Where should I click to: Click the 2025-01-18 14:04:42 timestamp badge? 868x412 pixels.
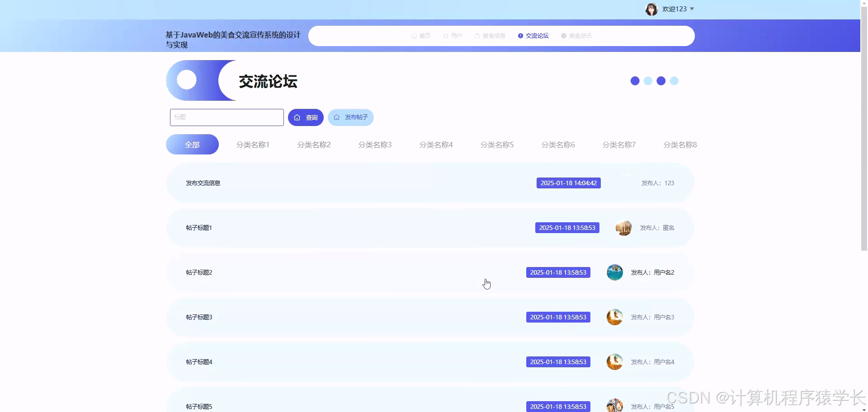[x=568, y=183]
